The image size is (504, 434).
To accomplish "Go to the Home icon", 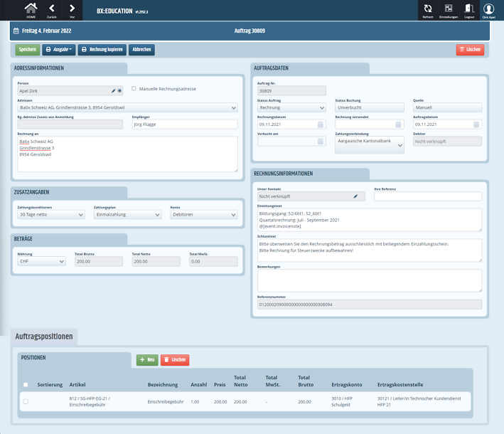I will (x=31, y=10).
